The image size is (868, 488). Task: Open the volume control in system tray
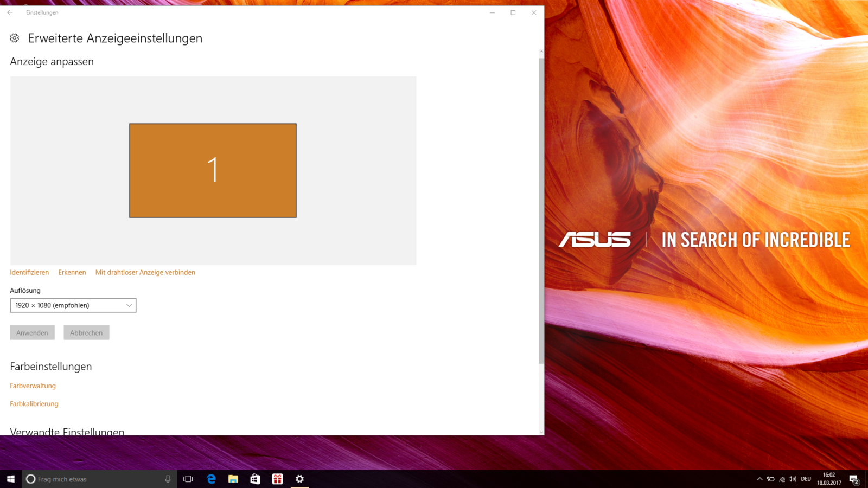pyautogui.click(x=793, y=479)
